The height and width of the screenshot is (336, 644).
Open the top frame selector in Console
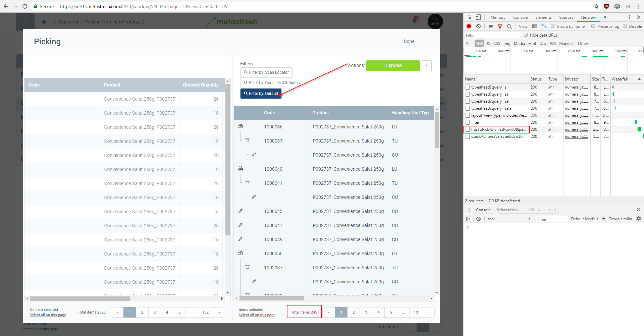[508, 219]
